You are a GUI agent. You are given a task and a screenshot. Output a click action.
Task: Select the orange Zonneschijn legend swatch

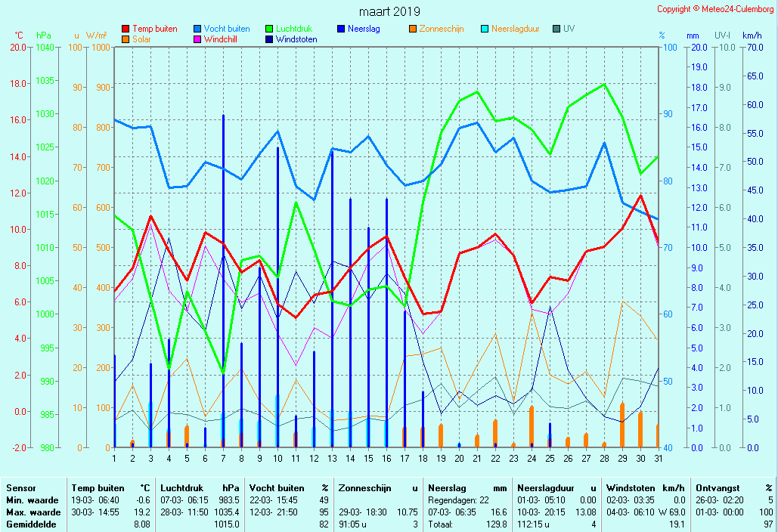(412, 29)
